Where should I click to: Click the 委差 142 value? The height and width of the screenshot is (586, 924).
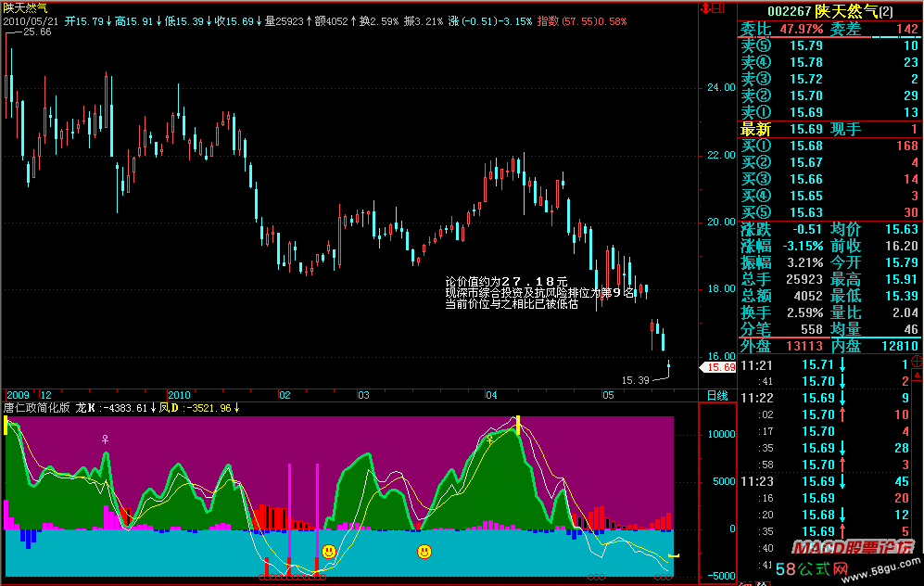click(x=907, y=29)
